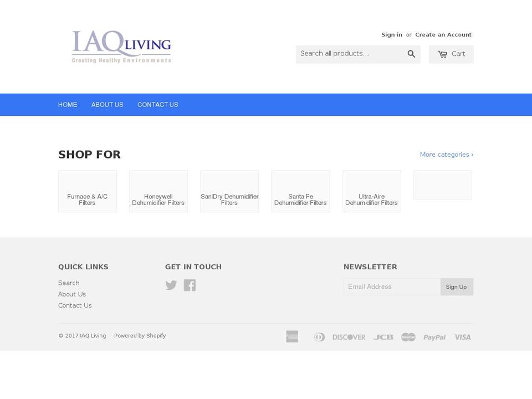This screenshot has width=532, height=399.
Task: Open the More categories link
Action: tap(446, 154)
